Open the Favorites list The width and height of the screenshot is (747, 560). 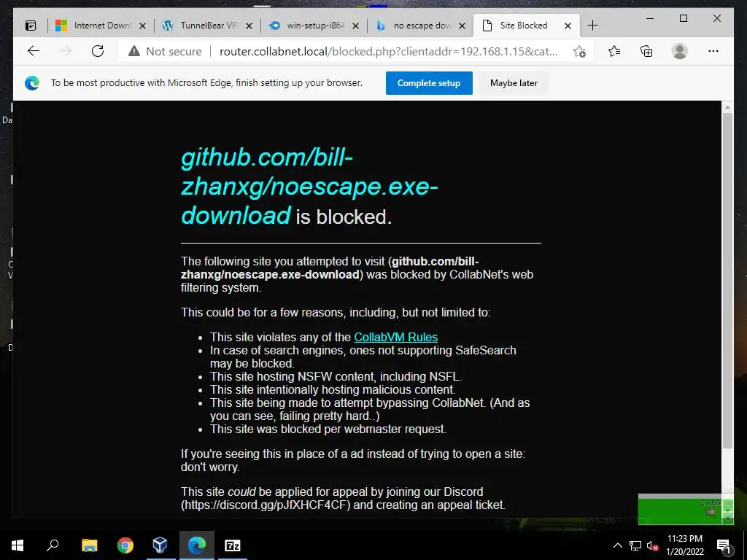[614, 51]
